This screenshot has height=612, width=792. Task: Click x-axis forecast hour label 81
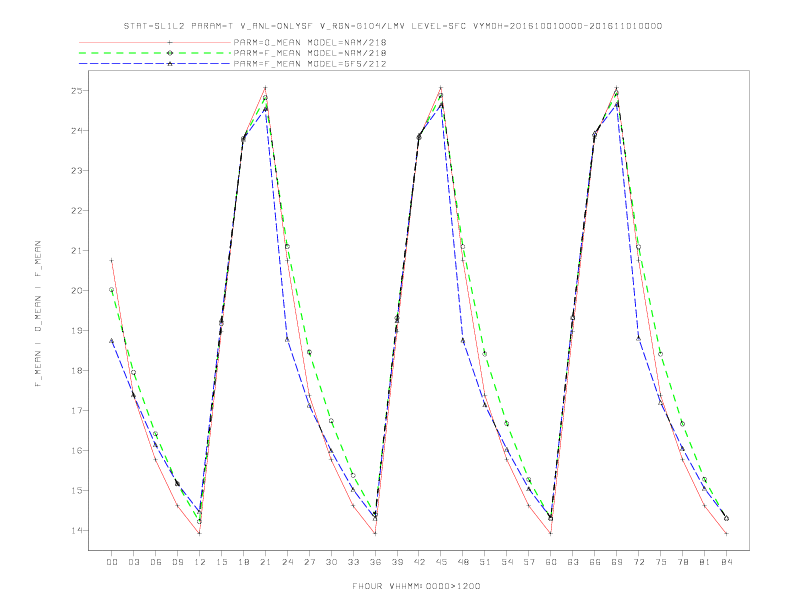[x=704, y=562]
